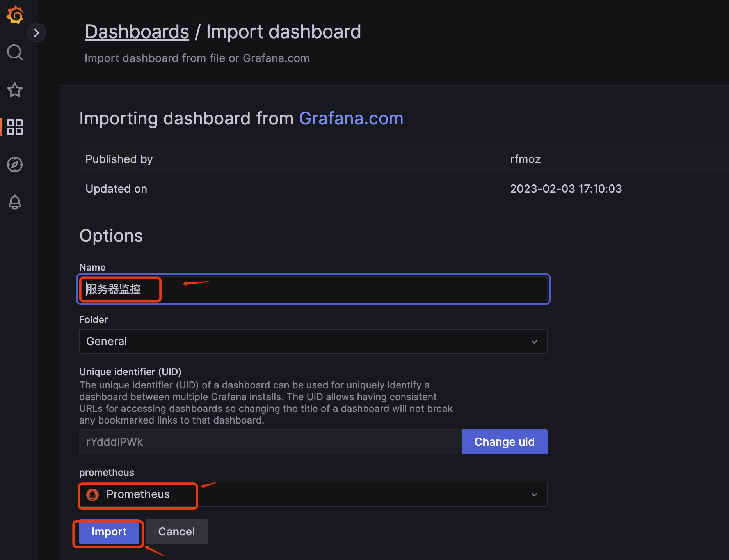This screenshot has width=729, height=560.
Task: Click the Import button
Action: [x=109, y=532]
